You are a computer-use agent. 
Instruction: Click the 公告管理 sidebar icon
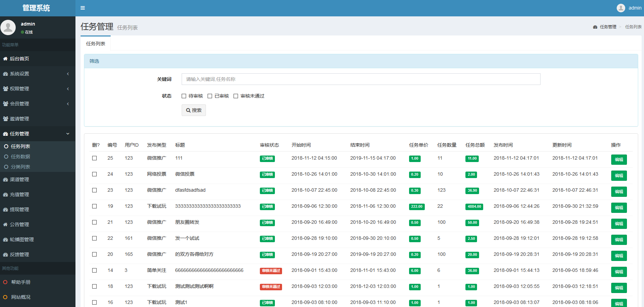[5, 224]
